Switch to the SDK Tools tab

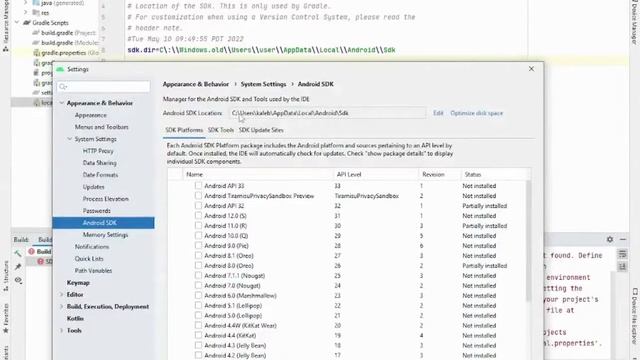tap(221, 130)
